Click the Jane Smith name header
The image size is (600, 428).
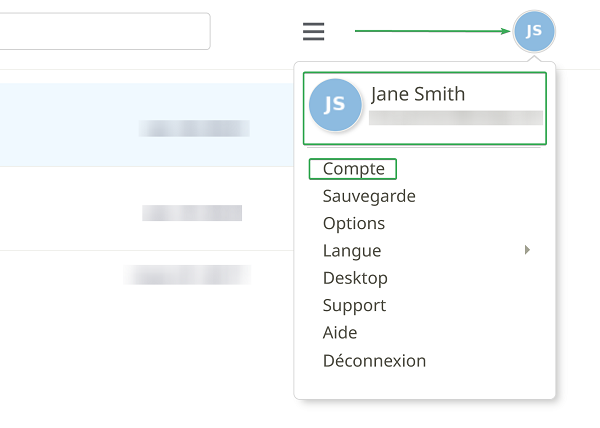point(418,94)
